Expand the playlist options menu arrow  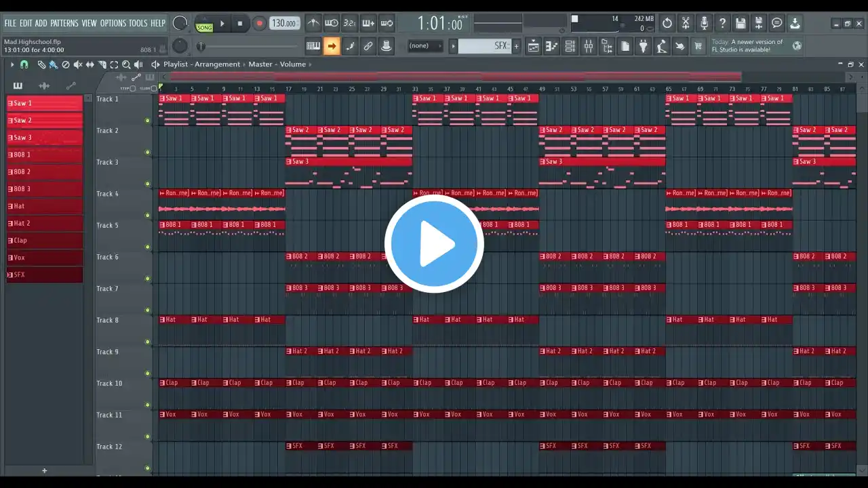pyautogui.click(x=12, y=64)
